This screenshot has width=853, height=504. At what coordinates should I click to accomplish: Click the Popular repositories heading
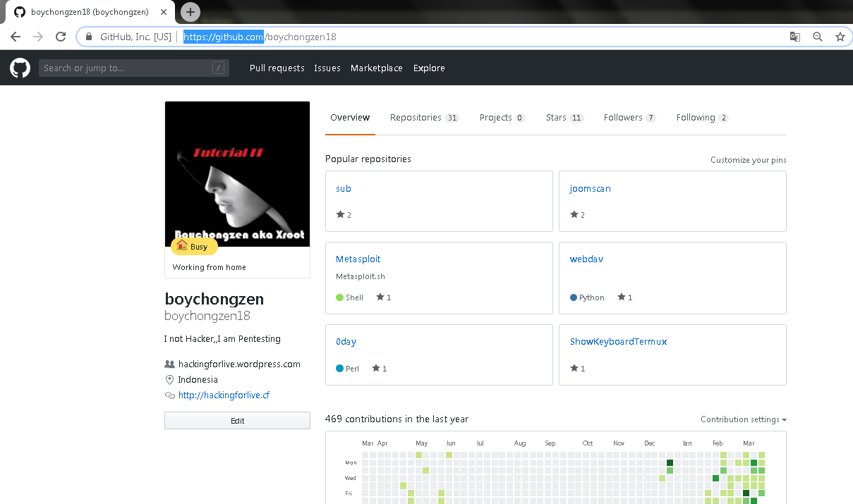click(368, 159)
